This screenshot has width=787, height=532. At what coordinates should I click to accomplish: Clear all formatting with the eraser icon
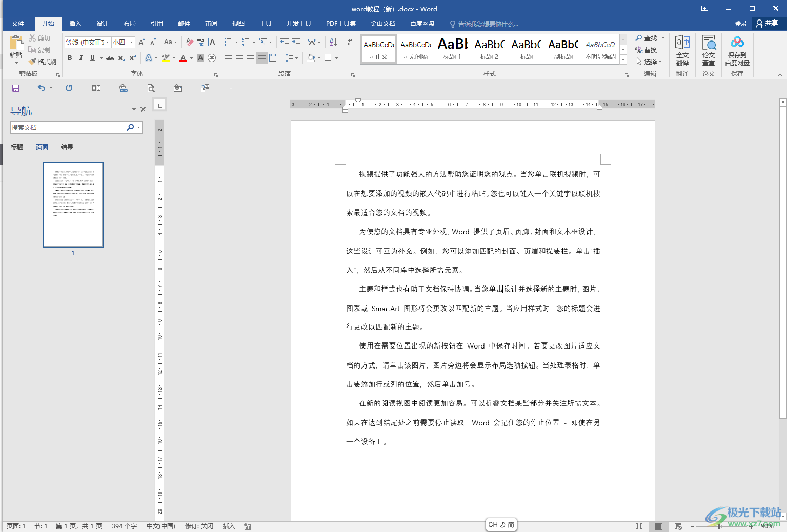(190, 42)
